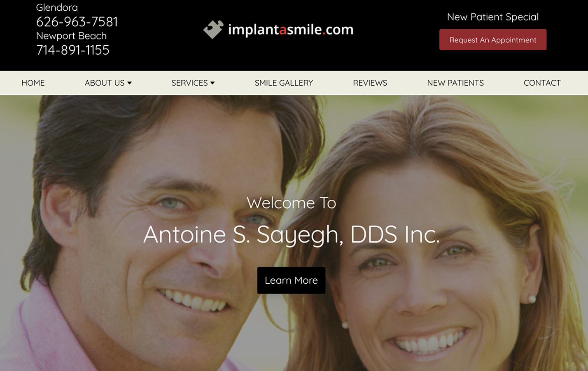Image resolution: width=588 pixels, height=371 pixels.
Task: Navigate to the Contact page
Action: [x=542, y=83]
